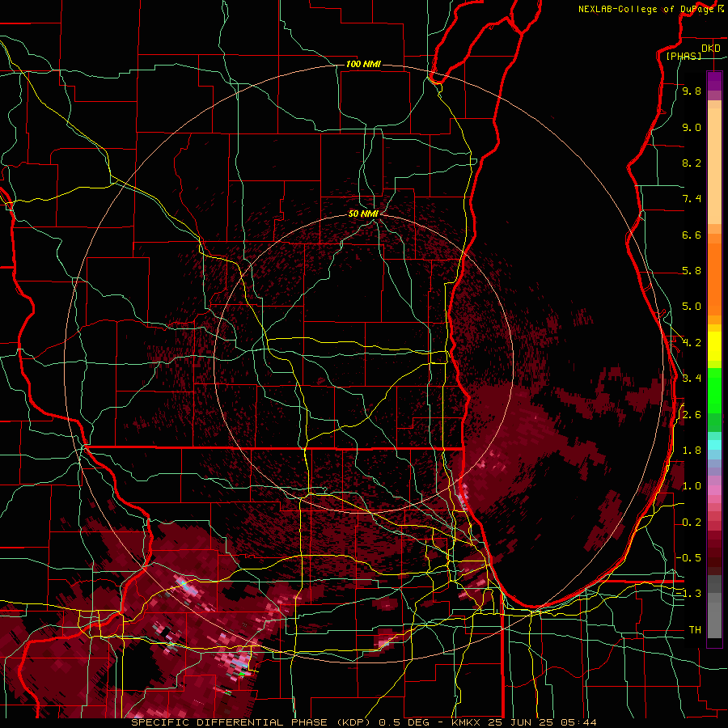Click the 1.8 value on the scale

click(692, 451)
